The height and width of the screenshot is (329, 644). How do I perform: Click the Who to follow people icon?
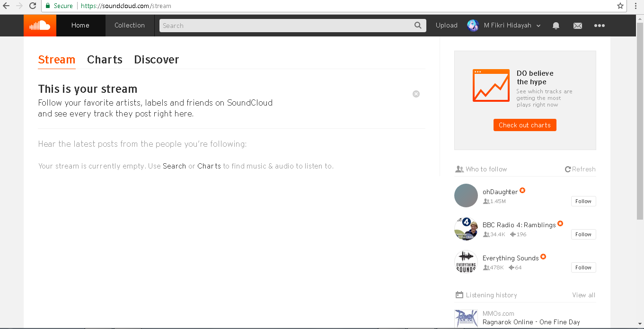[459, 169]
